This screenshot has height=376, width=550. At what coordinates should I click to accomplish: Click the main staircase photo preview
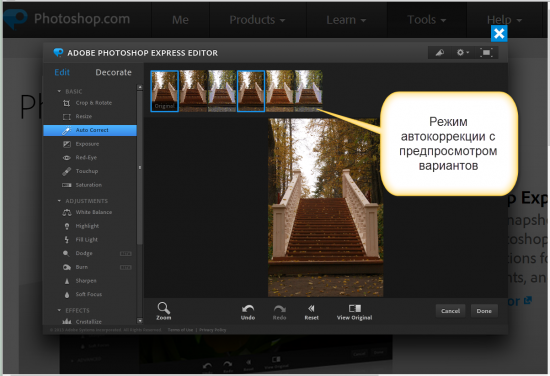[x=326, y=208]
